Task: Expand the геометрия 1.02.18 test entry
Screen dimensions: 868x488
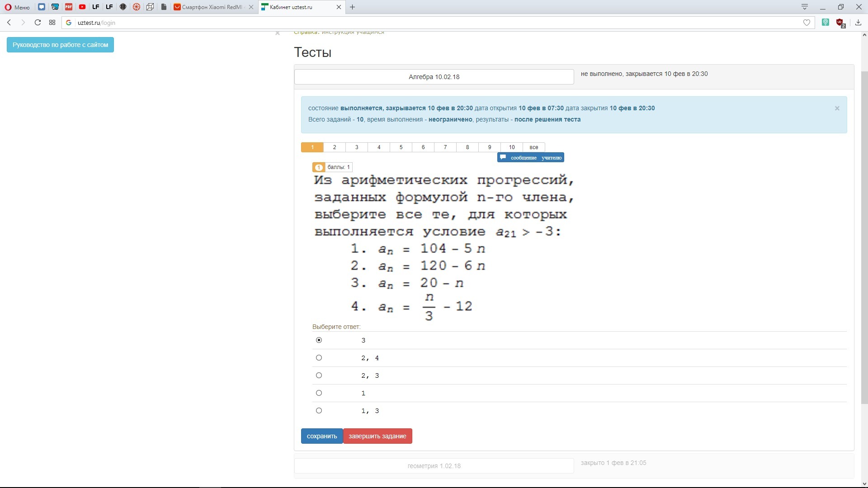Action: [x=434, y=466]
